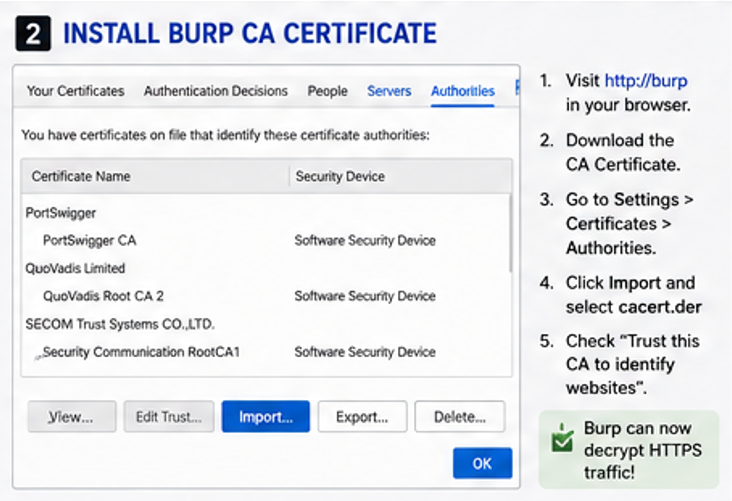Click the Security Device column header

click(x=401, y=176)
